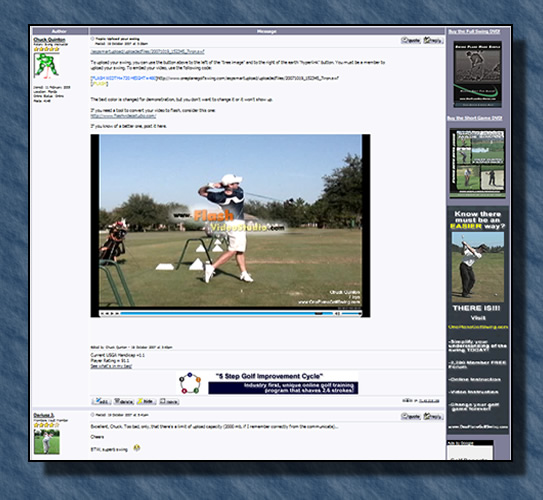Click Quote button on Chuck Quinton's post
This screenshot has width=543, height=500.
tap(411, 41)
